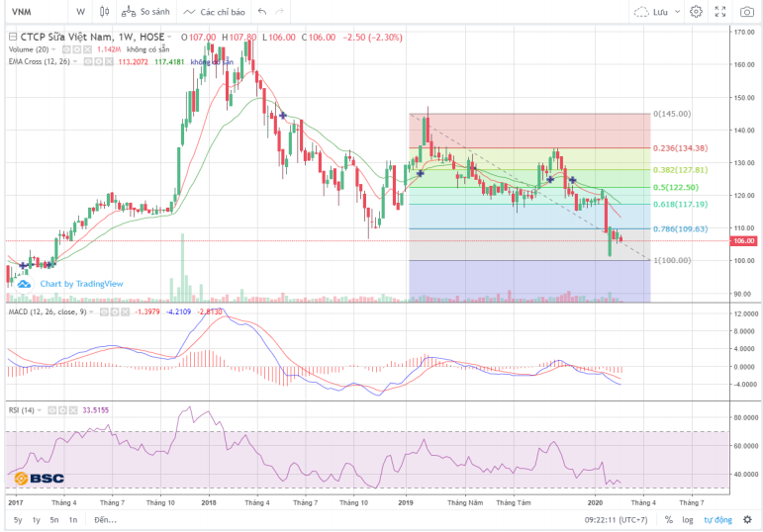Open Các chỉ báo indicators menu
The image size is (763, 532).
214,12
